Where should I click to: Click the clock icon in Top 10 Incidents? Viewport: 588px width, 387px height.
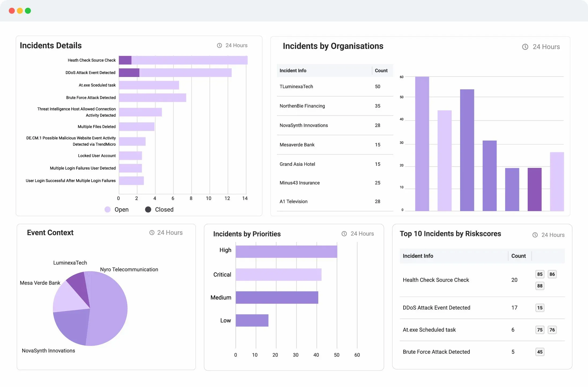pos(535,235)
